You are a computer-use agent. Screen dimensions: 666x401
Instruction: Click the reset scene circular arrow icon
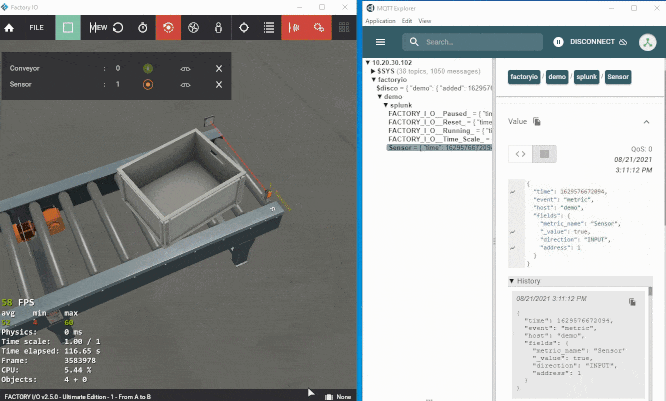[x=118, y=28]
